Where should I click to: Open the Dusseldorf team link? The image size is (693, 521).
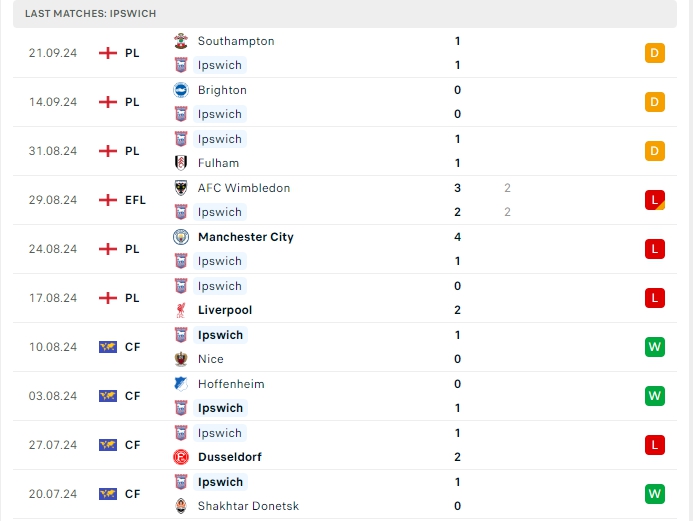[x=231, y=457]
